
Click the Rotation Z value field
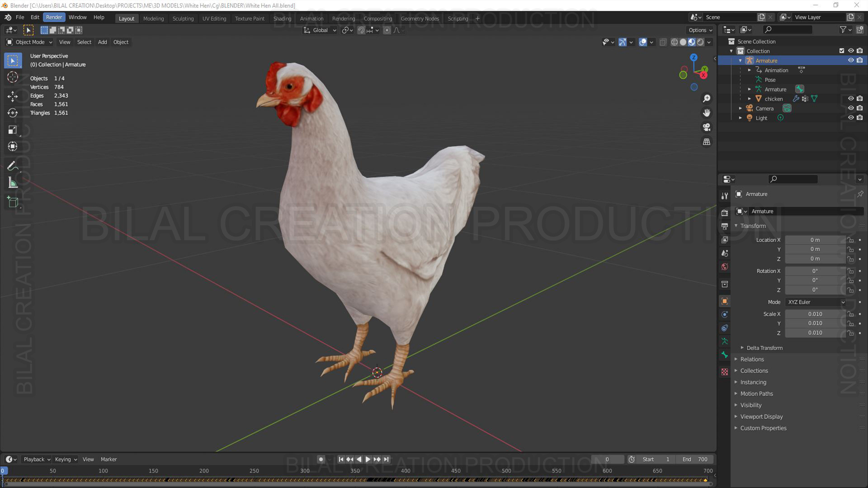click(815, 290)
